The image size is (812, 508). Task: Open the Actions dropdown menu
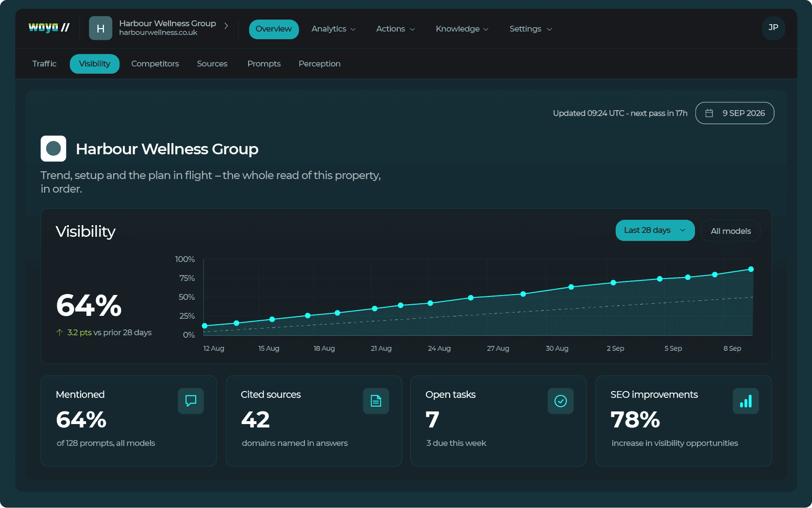coord(395,29)
